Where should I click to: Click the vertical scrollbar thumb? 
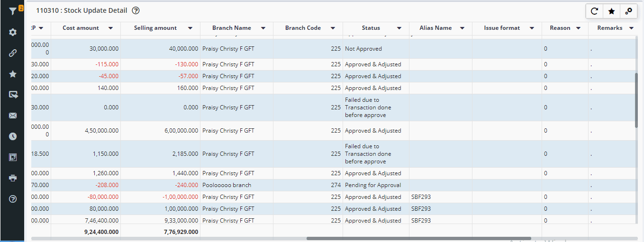pos(636,99)
